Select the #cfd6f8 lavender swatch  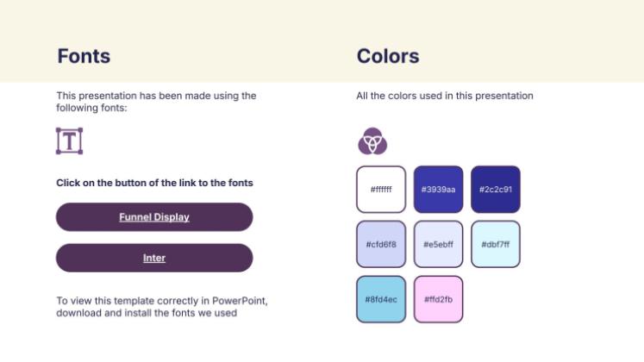click(381, 244)
